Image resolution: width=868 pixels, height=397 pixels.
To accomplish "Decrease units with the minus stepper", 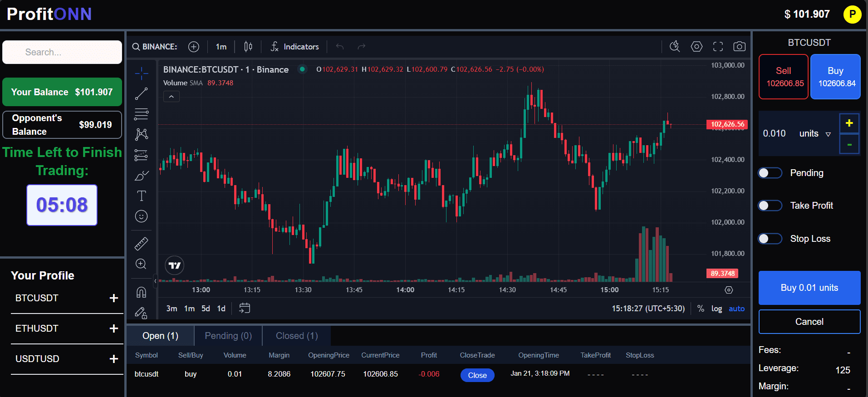I will pyautogui.click(x=849, y=144).
